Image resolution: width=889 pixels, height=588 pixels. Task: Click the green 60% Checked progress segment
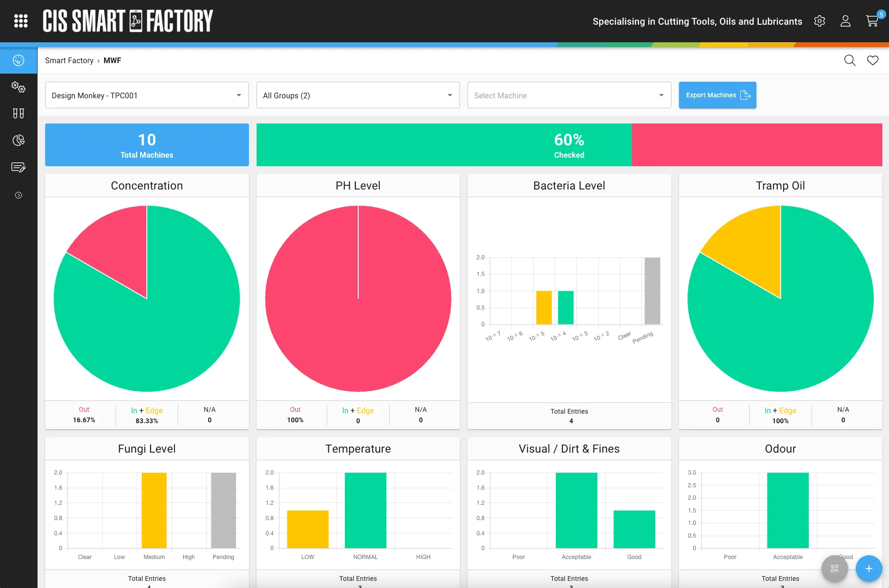coord(444,145)
